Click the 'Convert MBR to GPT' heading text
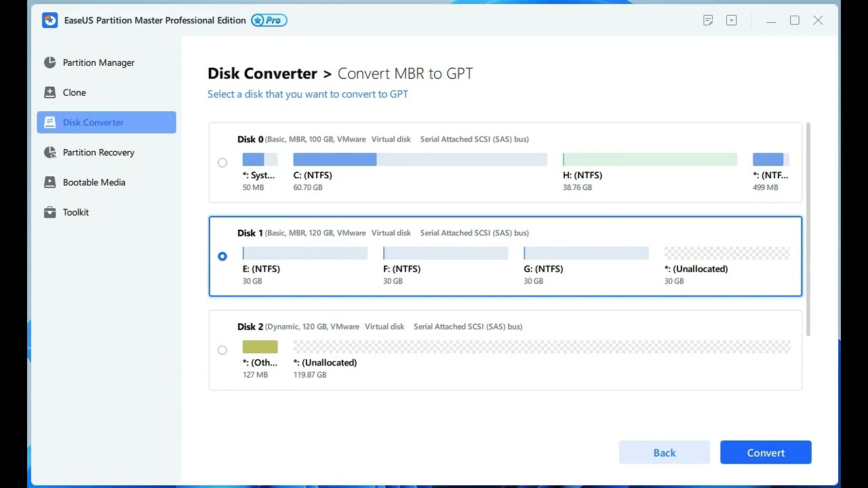 [405, 73]
